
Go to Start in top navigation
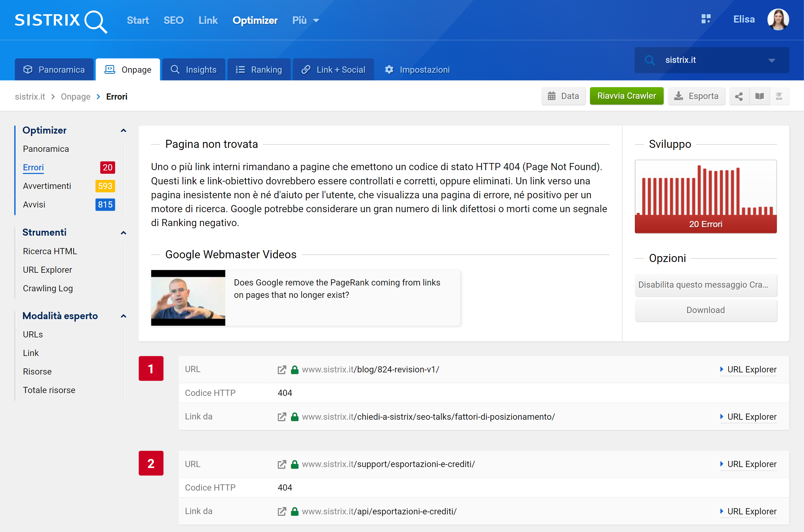click(x=138, y=20)
